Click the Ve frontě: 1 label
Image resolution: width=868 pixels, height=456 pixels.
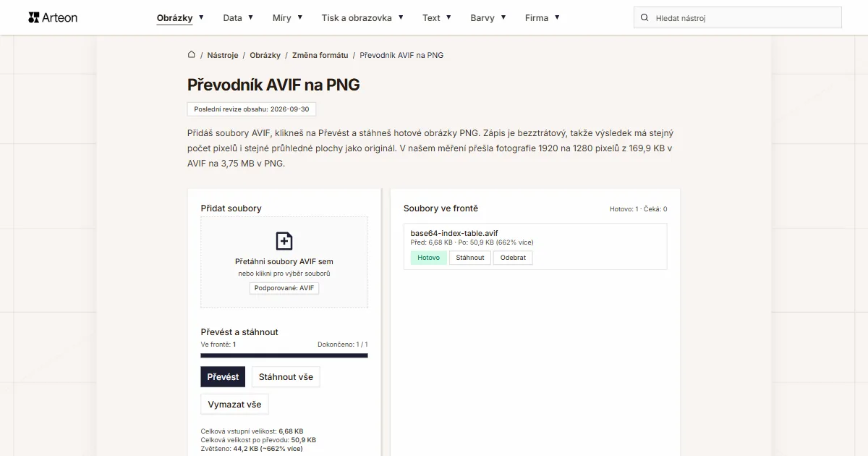(218, 345)
